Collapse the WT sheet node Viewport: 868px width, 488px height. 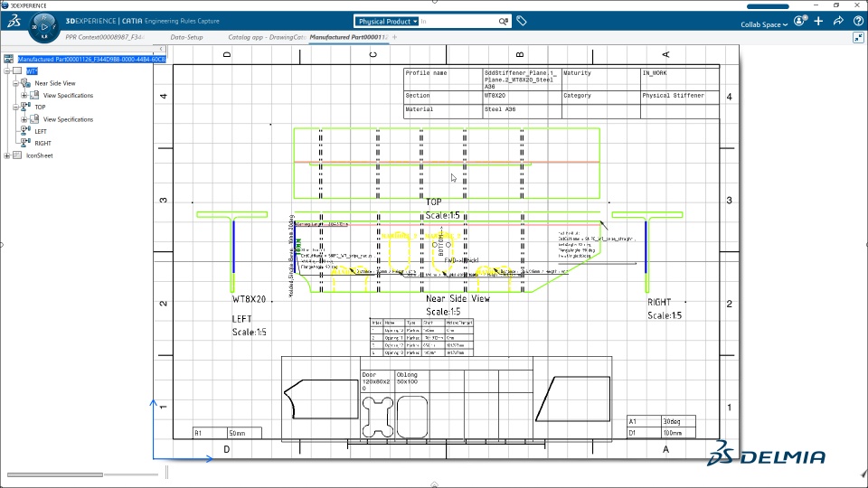[6, 70]
